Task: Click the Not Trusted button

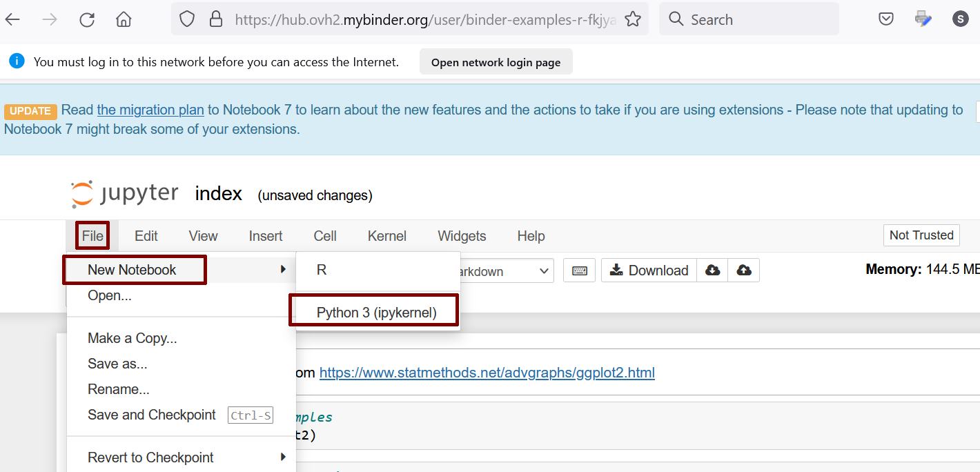Action: click(x=921, y=235)
